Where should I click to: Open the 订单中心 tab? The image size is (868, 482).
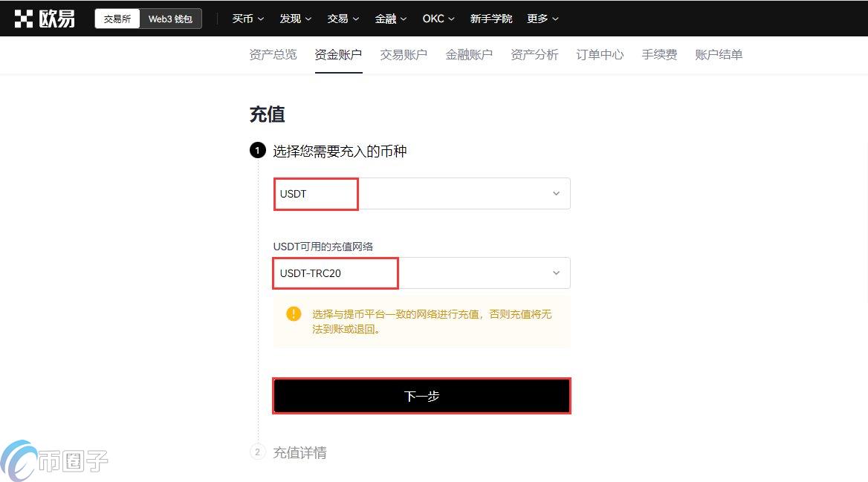point(600,55)
